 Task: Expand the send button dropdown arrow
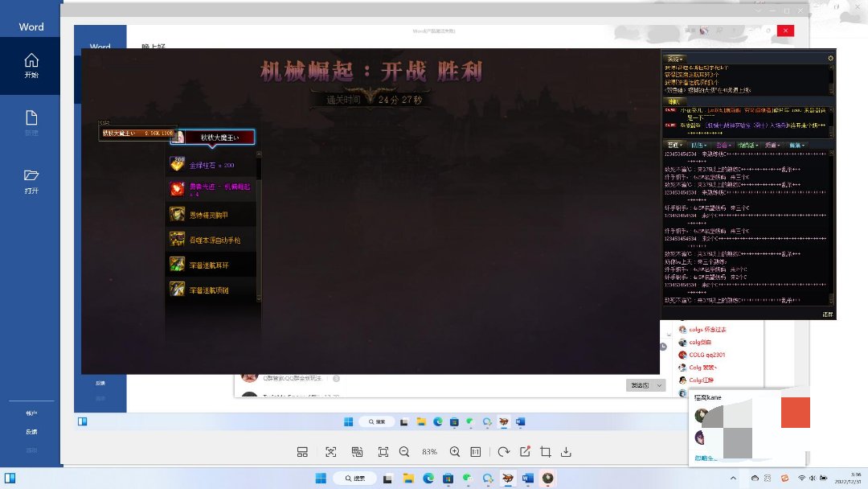[659, 385]
